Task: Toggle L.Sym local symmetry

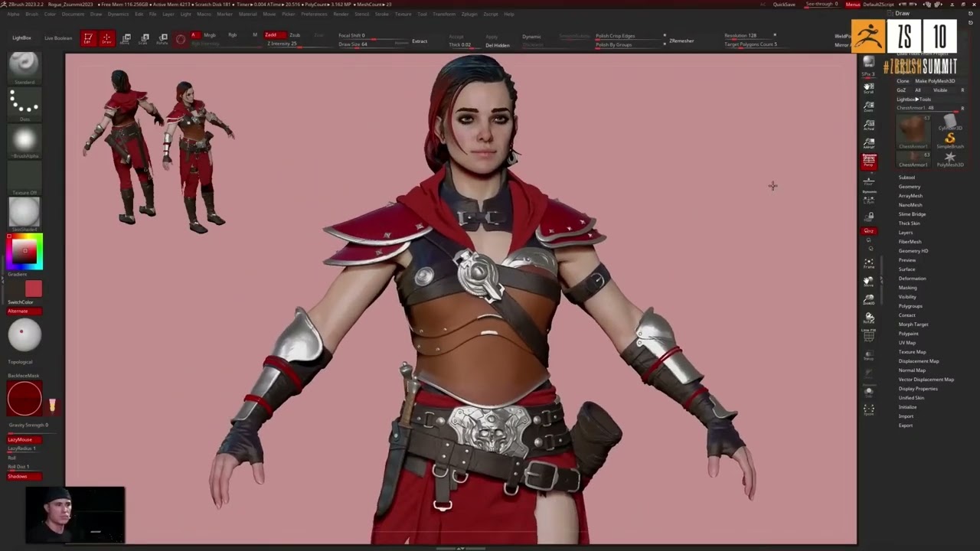Action: tap(868, 199)
